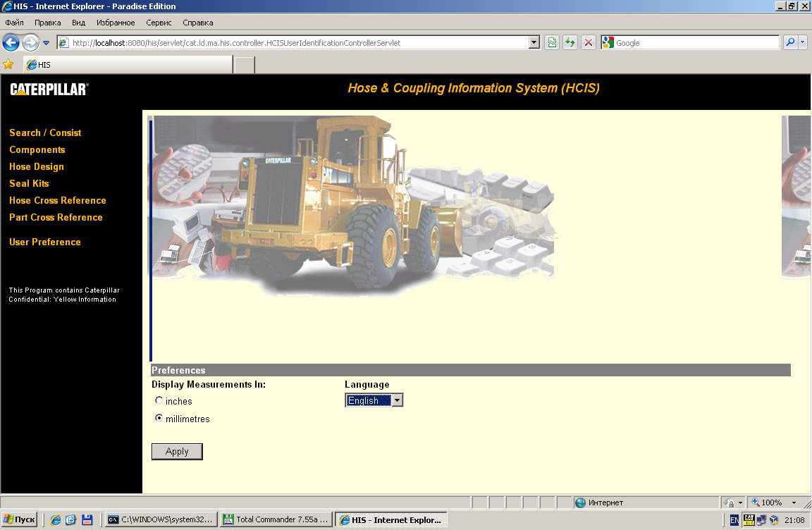Select the HIS browser tab
Viewport: 812px width, 530px height.
(128, 65)
